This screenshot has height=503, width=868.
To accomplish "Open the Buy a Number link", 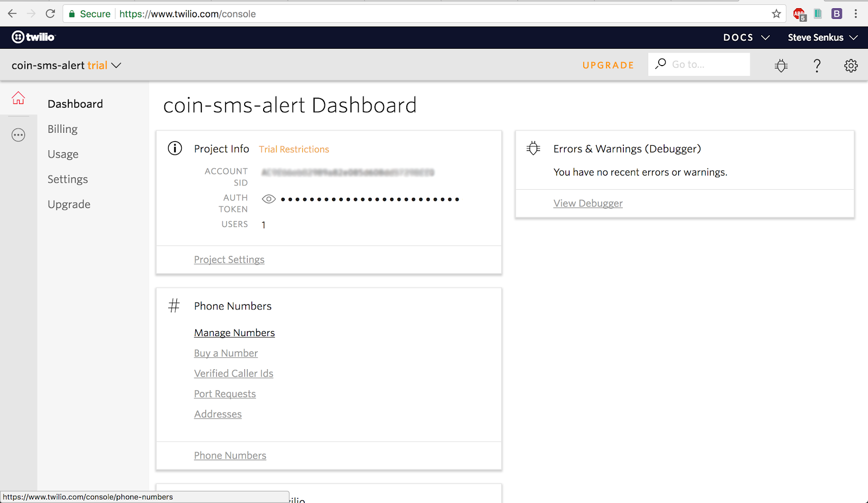I will coord(226,353).
